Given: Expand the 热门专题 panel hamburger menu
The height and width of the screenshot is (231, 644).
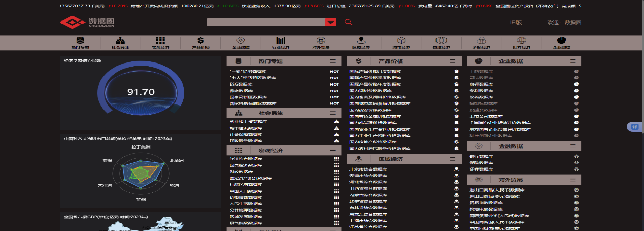Looking at the screenshot, I should [x=333, y=61].
